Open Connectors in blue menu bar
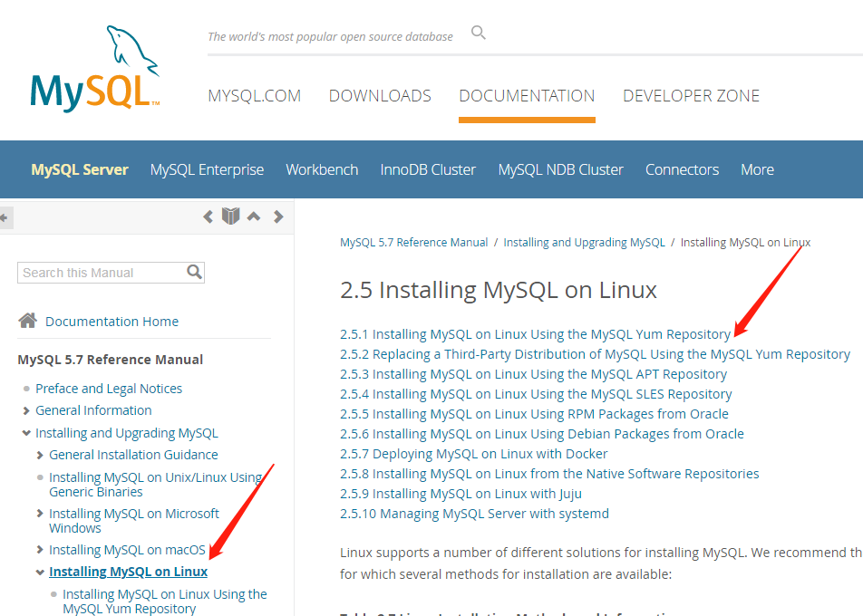 (682, 169)
